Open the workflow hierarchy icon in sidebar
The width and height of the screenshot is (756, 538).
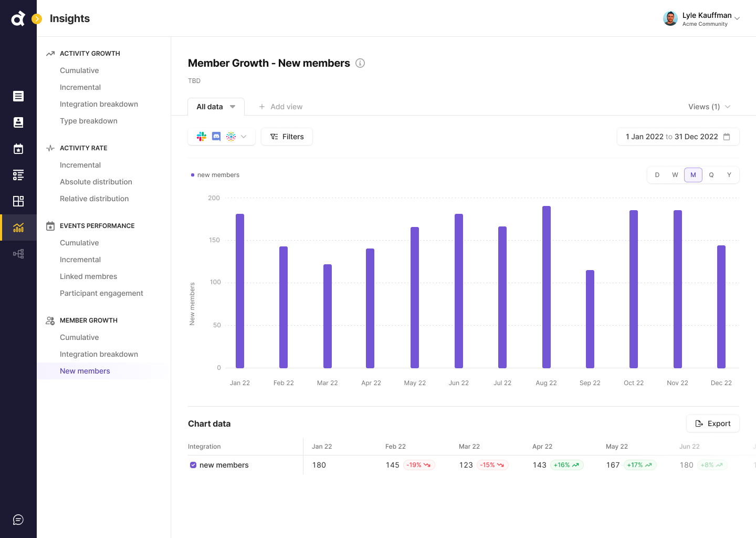[18, 254]
